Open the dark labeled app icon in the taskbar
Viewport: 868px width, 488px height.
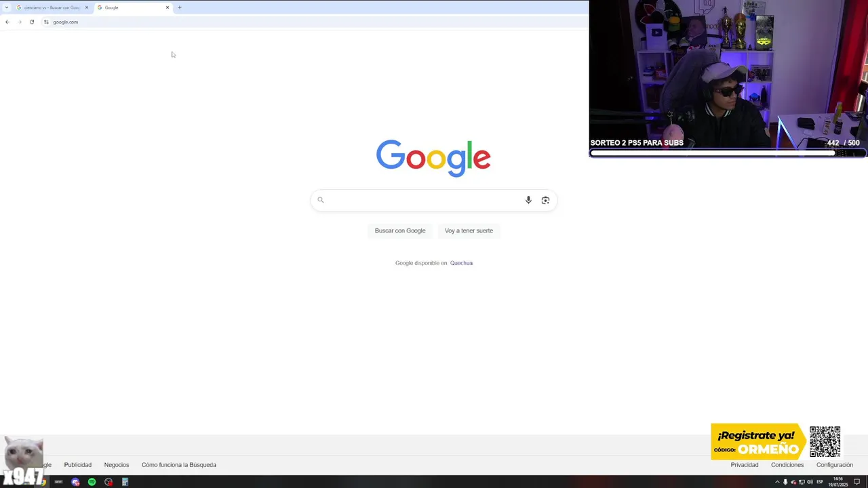tap(58, 482)
